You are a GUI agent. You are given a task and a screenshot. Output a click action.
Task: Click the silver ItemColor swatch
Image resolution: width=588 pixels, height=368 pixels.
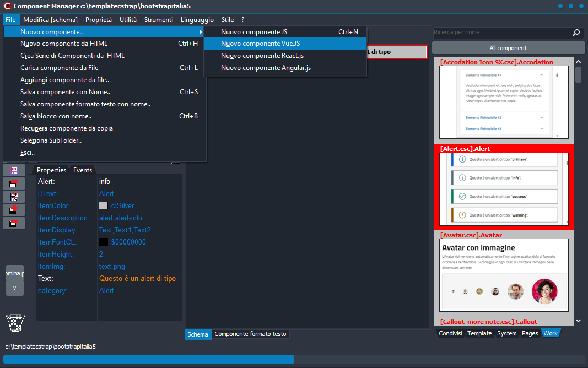(x=103, y=205)
